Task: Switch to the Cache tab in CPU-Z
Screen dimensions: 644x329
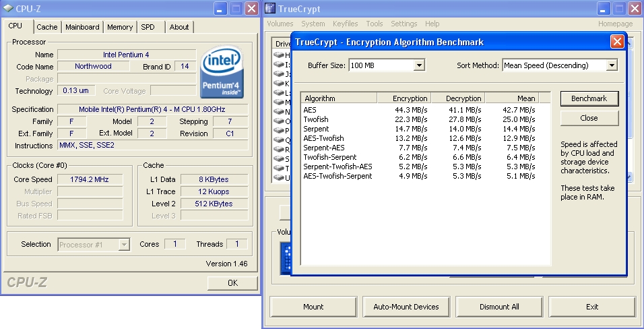Action: click(47, 27)
